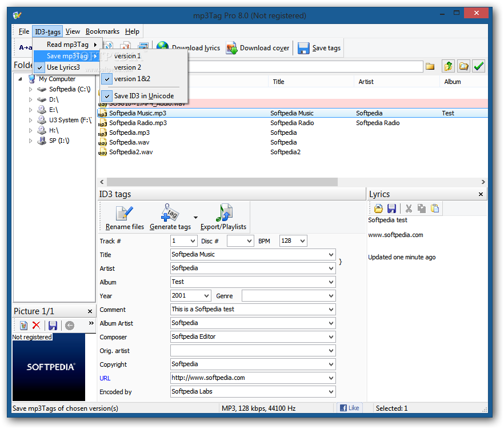Click the Generate tags icon
Viewport: 504px width, 429px height.
169,213
